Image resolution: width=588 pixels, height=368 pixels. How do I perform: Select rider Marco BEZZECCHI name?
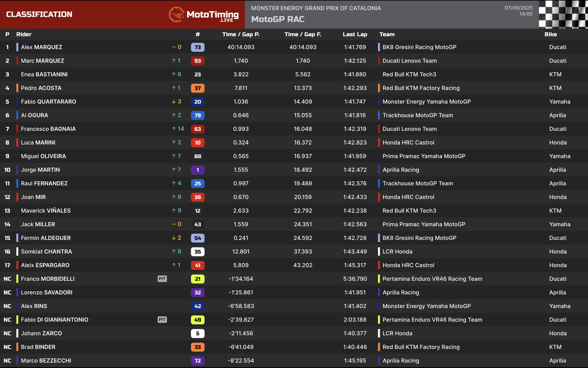46,360
